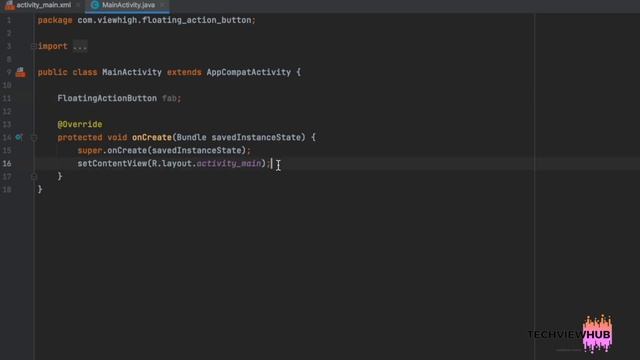Select the MainActivity.java tab
This screenshot has height=360, width=640.
pos(127,5)
